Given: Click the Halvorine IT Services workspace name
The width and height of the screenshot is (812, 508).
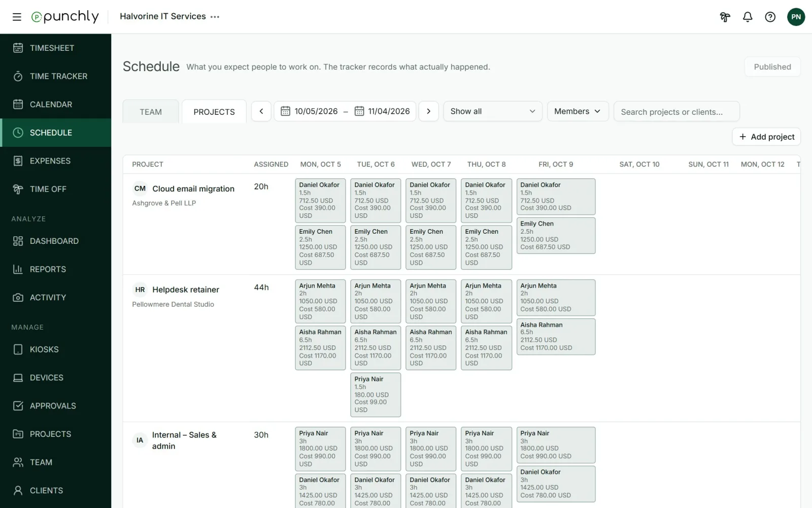Looking at the screenshot, I should pos(163,16).
